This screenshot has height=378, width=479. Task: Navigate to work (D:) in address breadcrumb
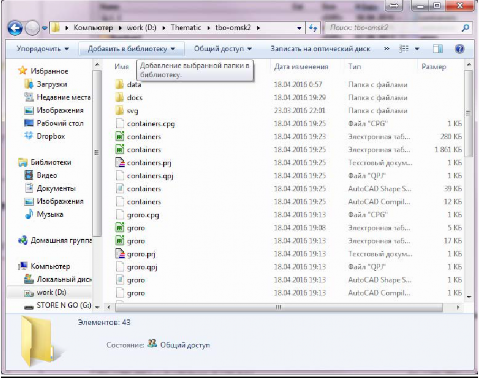tap(141, 28)
